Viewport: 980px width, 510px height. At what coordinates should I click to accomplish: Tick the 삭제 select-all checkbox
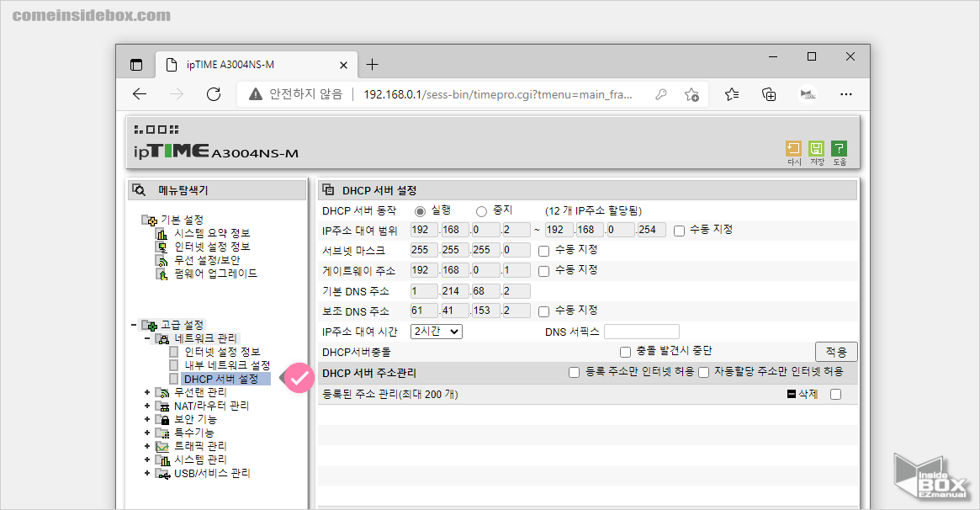click(x=835, y=395)
